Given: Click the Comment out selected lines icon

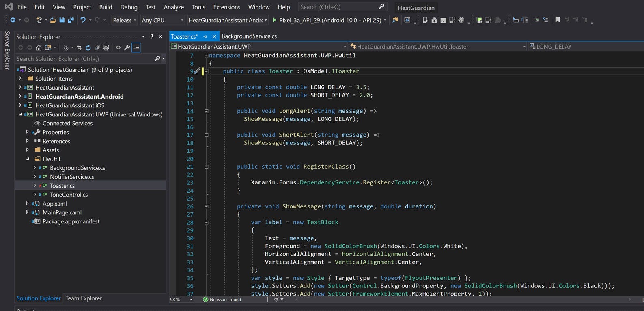Looking at the screenshot, I should (536, 20).
